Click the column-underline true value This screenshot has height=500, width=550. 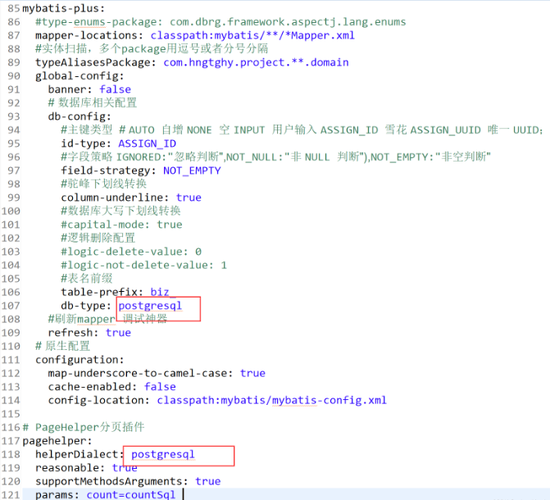(x=189, y=198)
